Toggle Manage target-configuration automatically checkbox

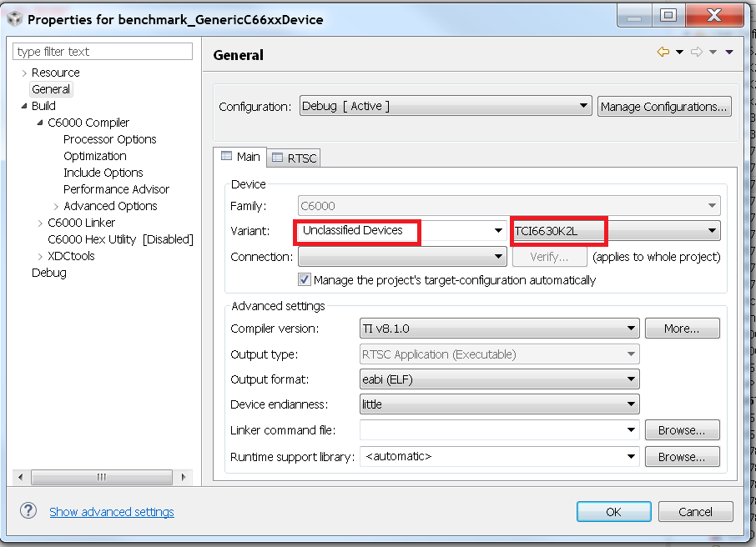(x=305, y=279)
